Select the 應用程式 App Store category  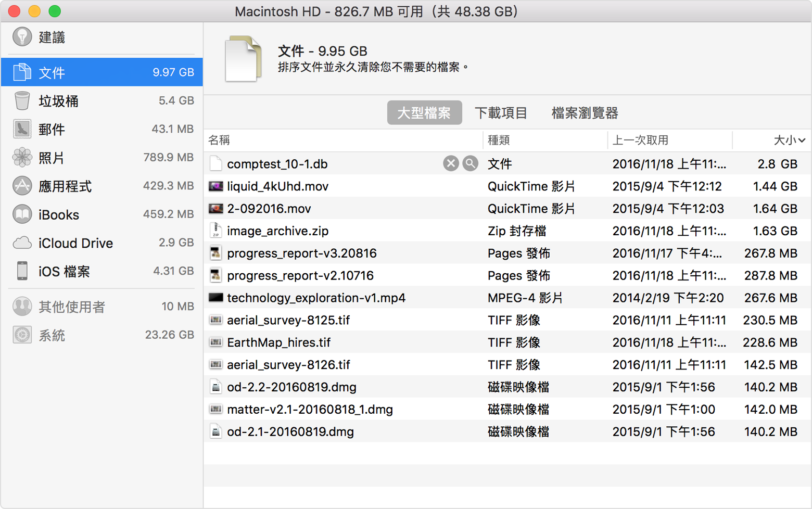pyautogui.click(x=65, y=186)
